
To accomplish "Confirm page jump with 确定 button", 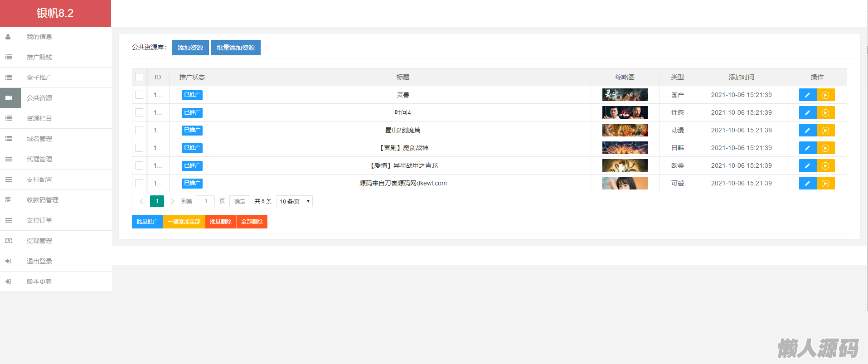I will [240, 201].
